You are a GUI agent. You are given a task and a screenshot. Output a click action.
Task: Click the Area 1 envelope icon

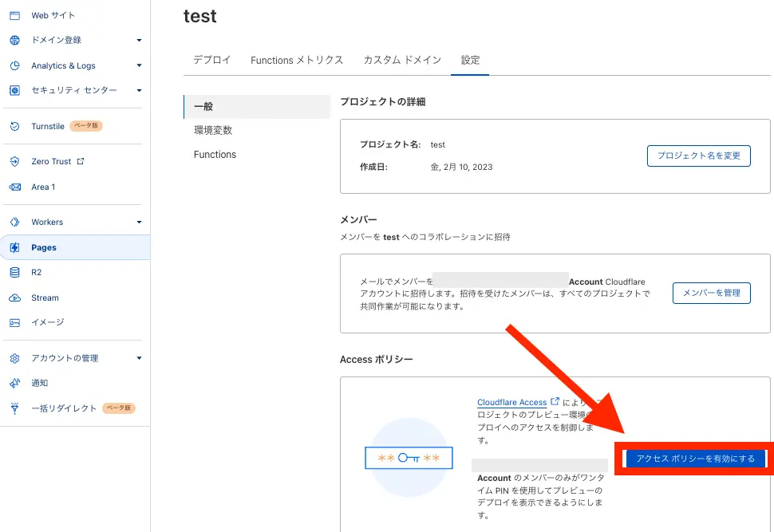[14, 187]
